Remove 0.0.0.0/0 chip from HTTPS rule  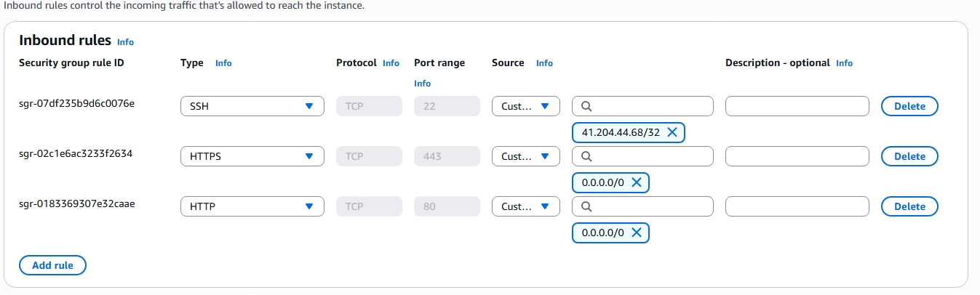point(636,182)
